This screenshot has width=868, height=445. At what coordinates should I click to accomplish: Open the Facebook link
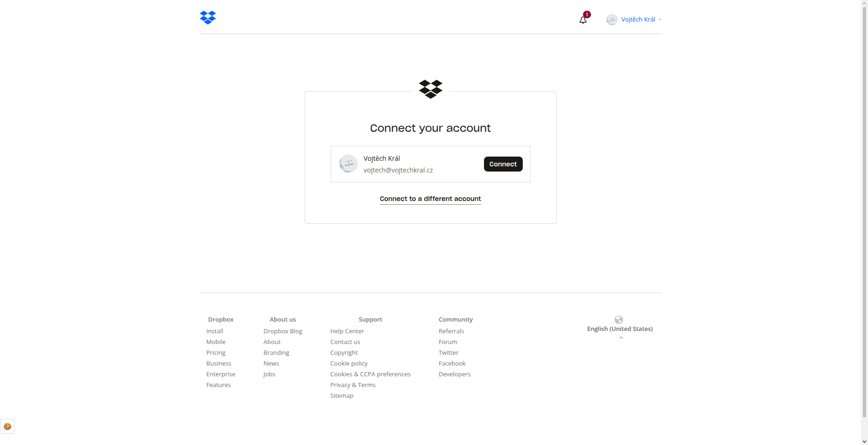coord(452,363)
